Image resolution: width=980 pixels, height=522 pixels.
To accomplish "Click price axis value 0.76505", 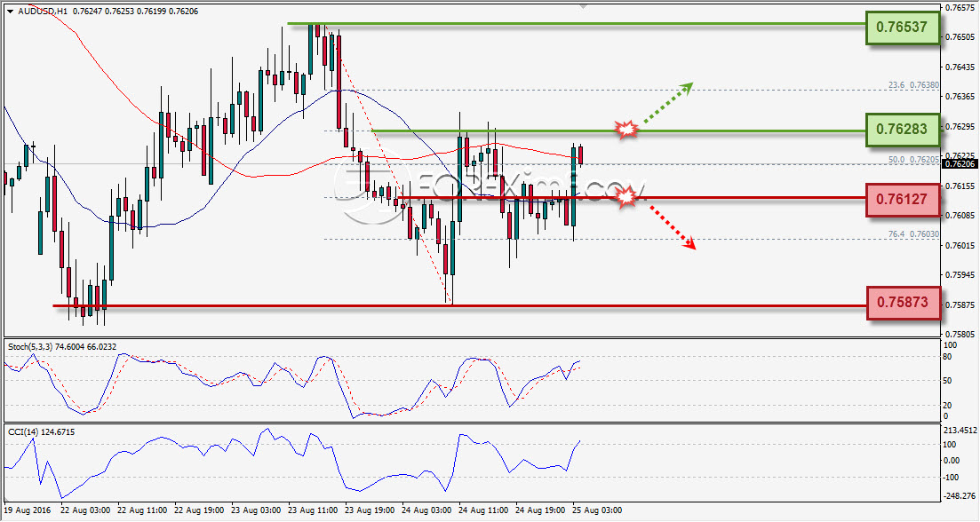I will tap(960, 37).
